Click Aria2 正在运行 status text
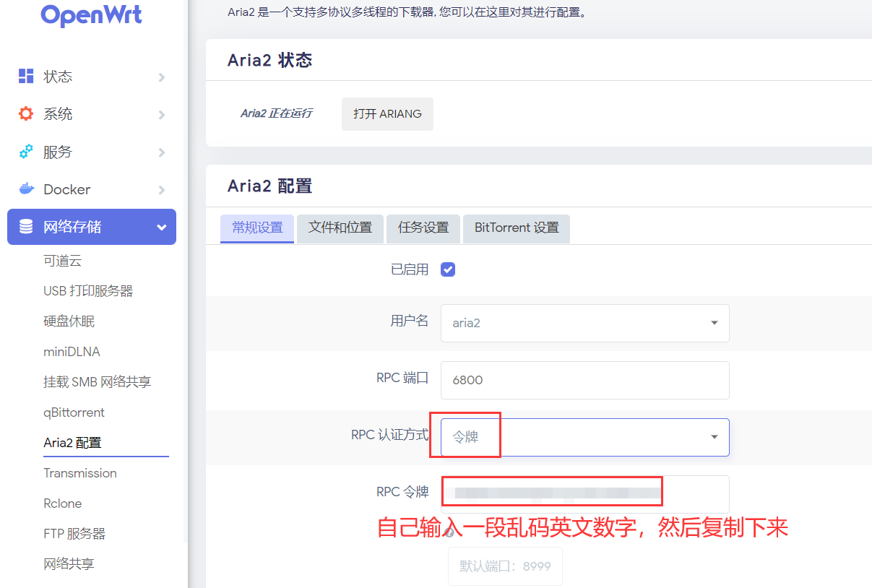The height and width of the screenshot is (588, 872). pos(277,113)
